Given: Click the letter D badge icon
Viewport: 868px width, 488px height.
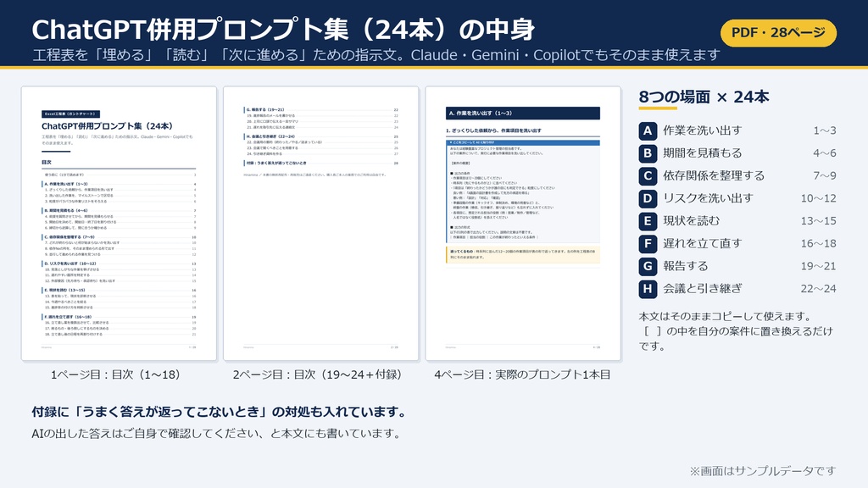Looking at the screenshot, I should pyautogui.click(x=648, y=198).
